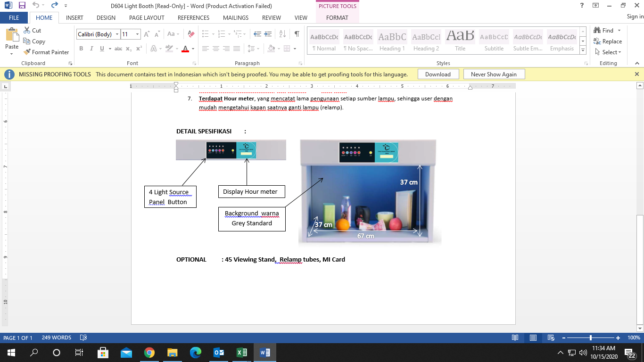Click the Show/Hide paragraph marks icon
644x362 pixels.
[297, 34]
